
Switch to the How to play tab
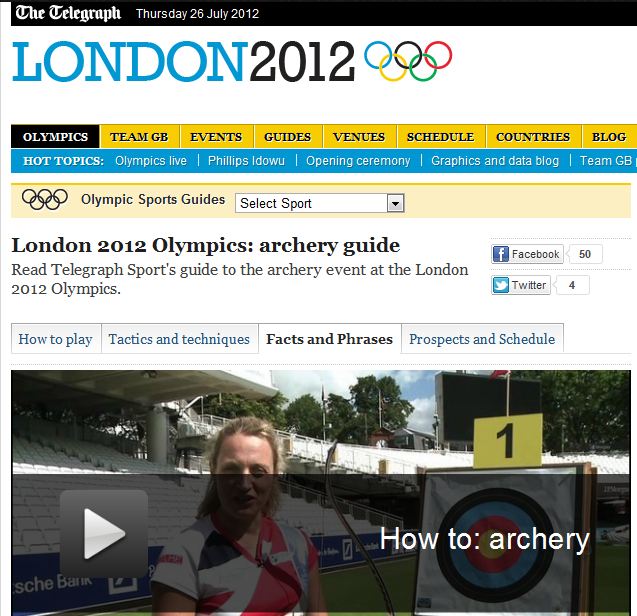[56, 339]
